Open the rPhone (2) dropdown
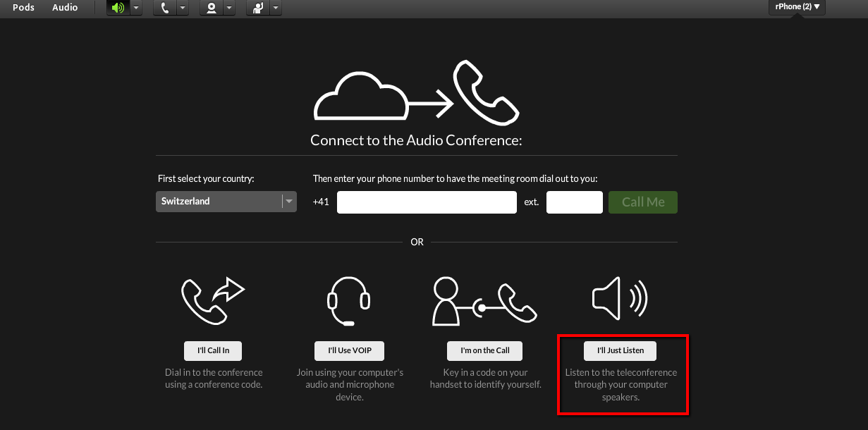 797,7
